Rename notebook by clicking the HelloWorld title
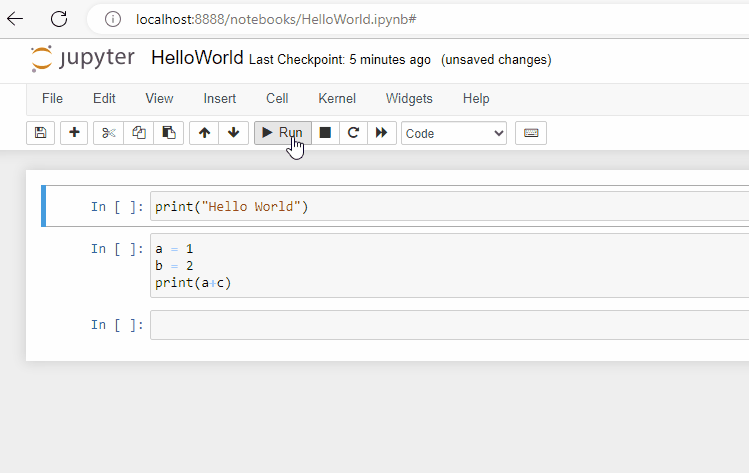Screen dimensions: 749x473 197,58
